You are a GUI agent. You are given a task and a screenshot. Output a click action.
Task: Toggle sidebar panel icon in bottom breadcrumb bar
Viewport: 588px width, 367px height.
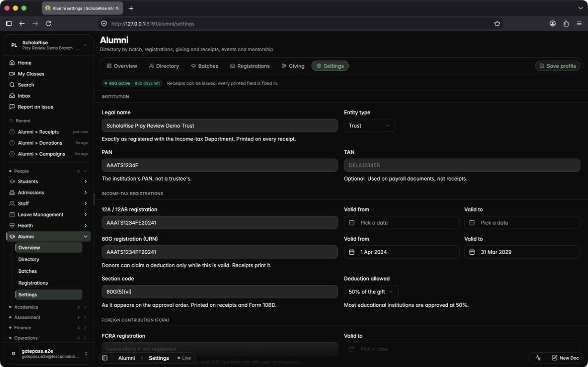coord(105,358)
